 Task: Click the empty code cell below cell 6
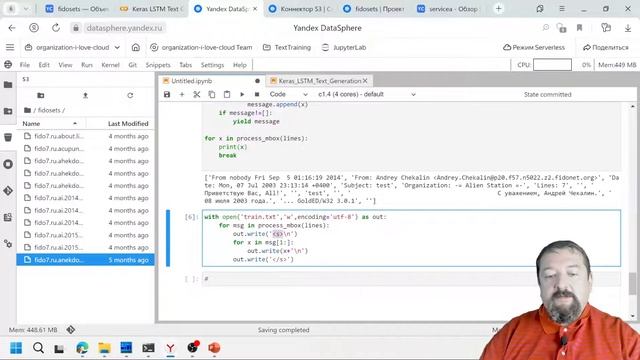tap(411, 279)
